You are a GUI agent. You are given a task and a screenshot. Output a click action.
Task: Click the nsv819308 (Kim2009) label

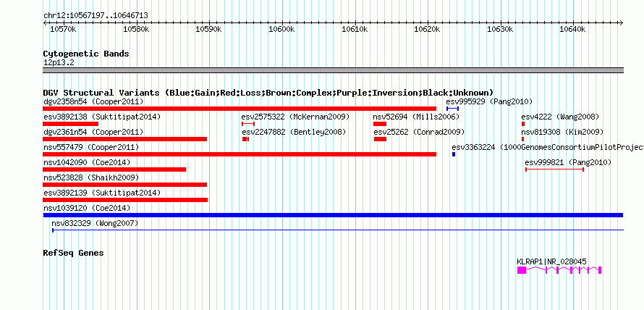(562, 132)
